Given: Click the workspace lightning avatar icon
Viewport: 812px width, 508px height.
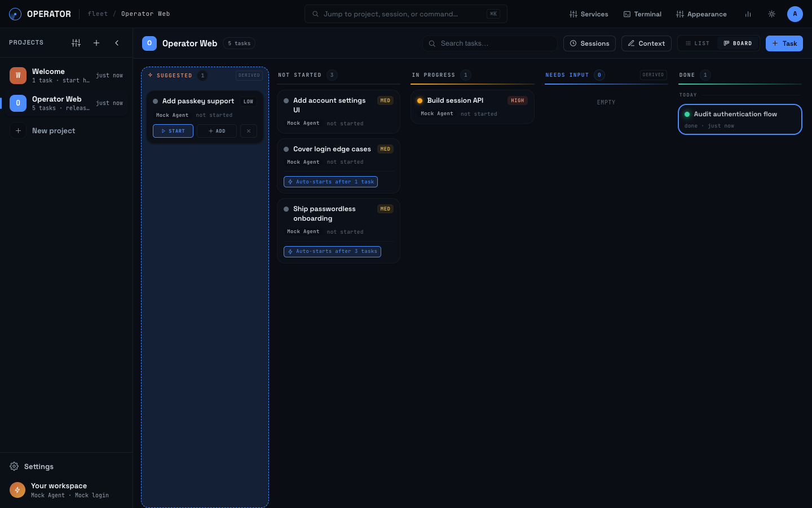Looking at the screenshot, I should tap(17, 490).
